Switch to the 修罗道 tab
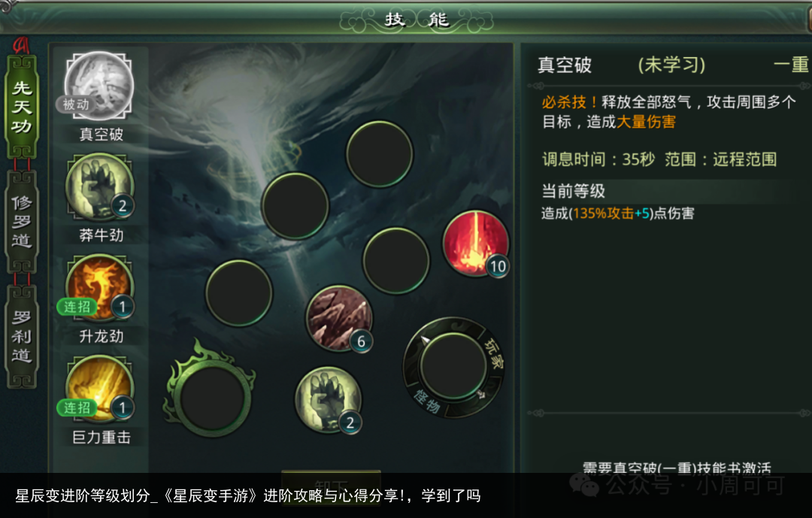812x518 pixels. point(21,222)
